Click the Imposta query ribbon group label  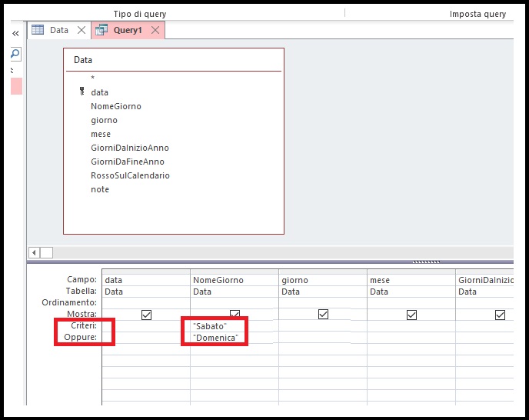pyautogui.click(x=477, y=14)
